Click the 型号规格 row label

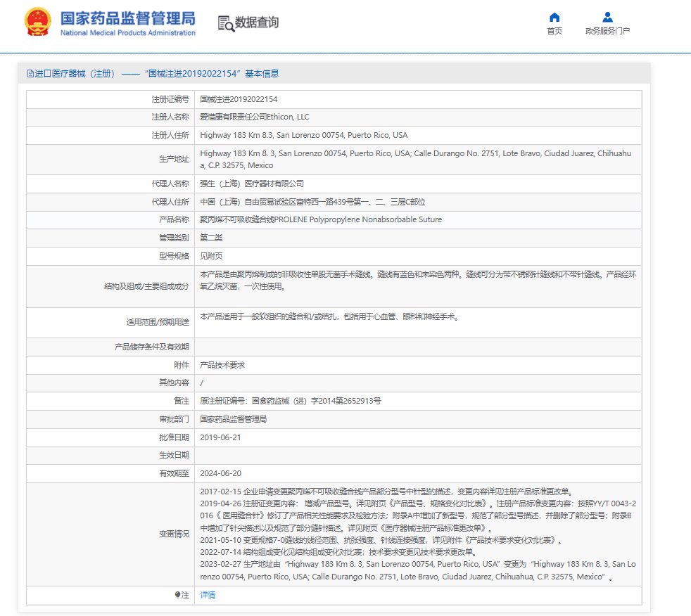[x=174, y=256]
